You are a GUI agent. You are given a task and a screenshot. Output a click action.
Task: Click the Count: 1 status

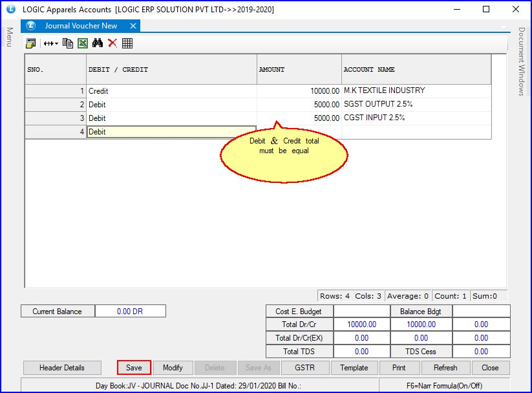tap(451, 296)
